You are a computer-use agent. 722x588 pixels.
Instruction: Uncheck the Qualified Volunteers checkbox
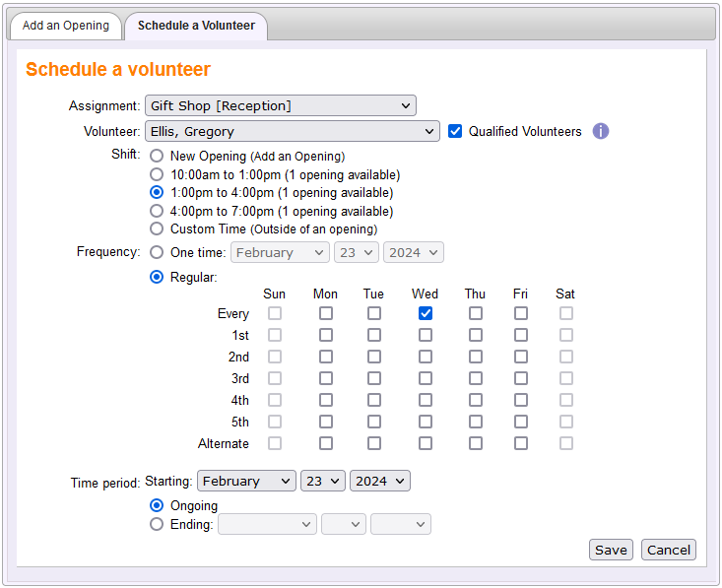[x=455, y=131]
